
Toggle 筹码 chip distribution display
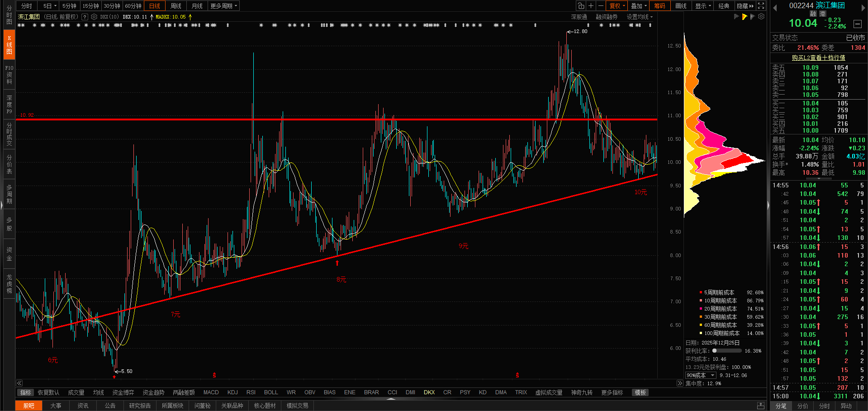click(x=659, y=6)
